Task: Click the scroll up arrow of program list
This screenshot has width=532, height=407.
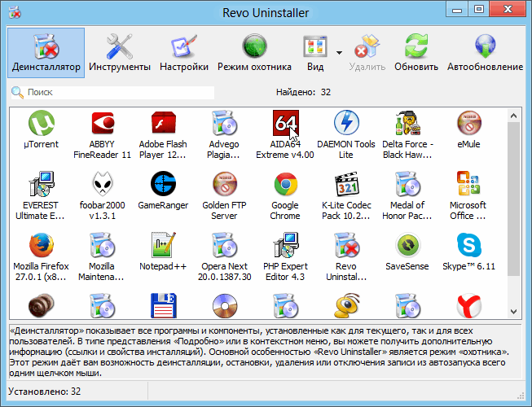Action: [x=514, y=116]
